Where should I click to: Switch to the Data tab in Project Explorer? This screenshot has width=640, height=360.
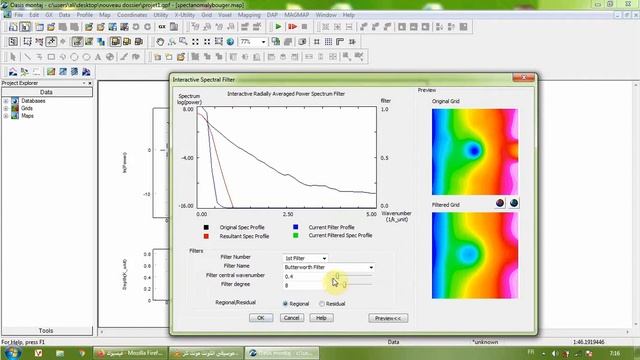point(47,92)
